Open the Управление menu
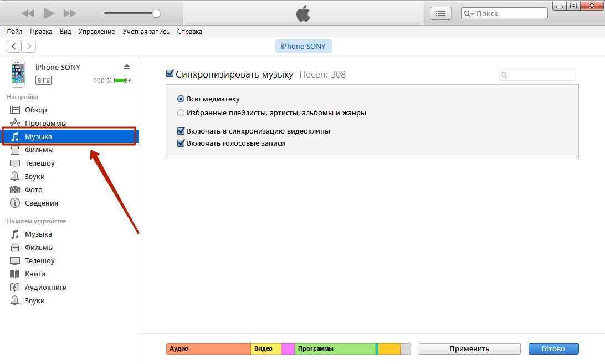This screenshot has width=605, height=364. 96,32
